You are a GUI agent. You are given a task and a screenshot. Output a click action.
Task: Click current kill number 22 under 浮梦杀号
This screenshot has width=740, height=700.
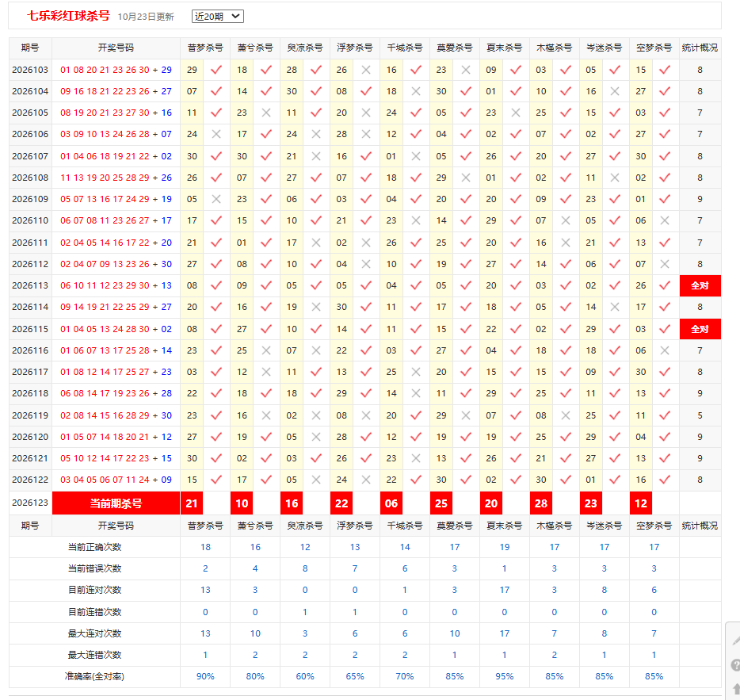pos(341,503)
